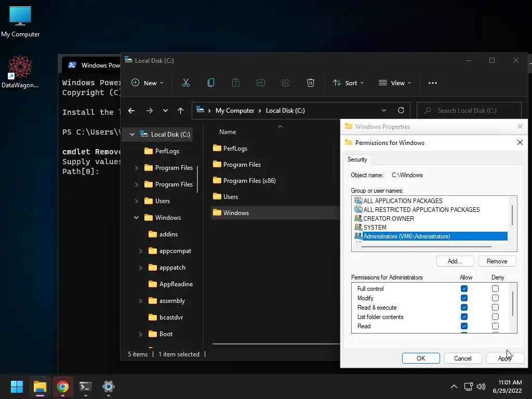Open the New dropdown menu
The width and height of the screenshot is (532, 399).
pos(148,83)
